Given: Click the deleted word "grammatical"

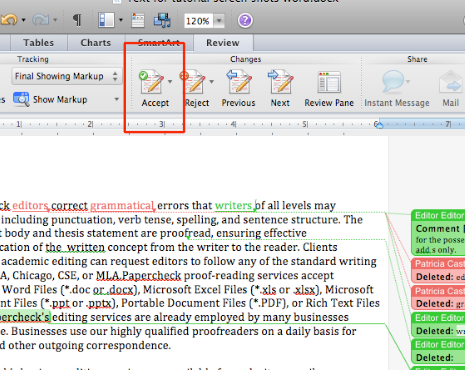Looking at the screenshot, I should (x=122, y=205).
